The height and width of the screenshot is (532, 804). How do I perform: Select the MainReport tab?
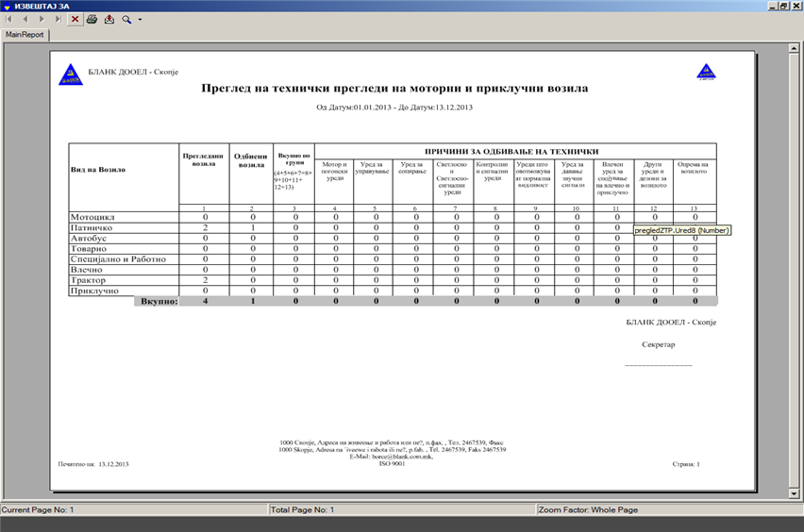(x=25, y=35)
